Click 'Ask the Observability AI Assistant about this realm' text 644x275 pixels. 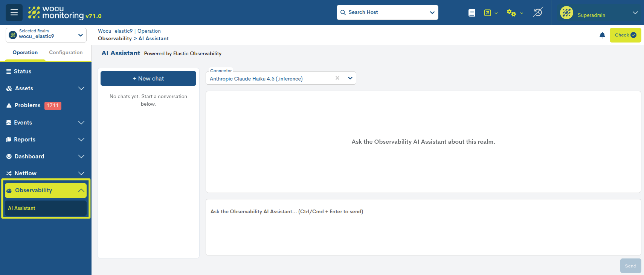tap(423, 142)
